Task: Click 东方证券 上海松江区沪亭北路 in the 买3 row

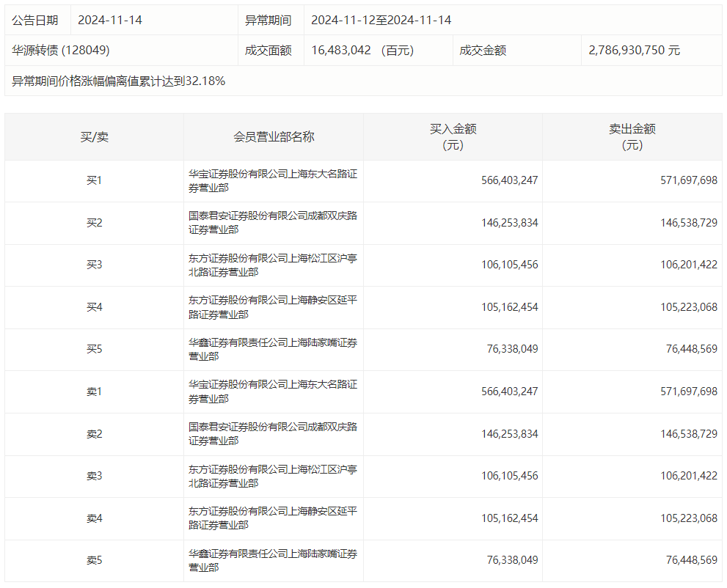Action: tap(273, 265)
